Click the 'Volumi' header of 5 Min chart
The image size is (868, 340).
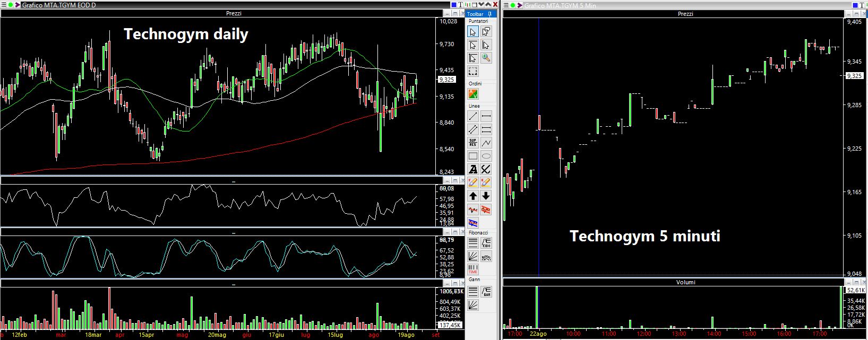pos(685,282)
